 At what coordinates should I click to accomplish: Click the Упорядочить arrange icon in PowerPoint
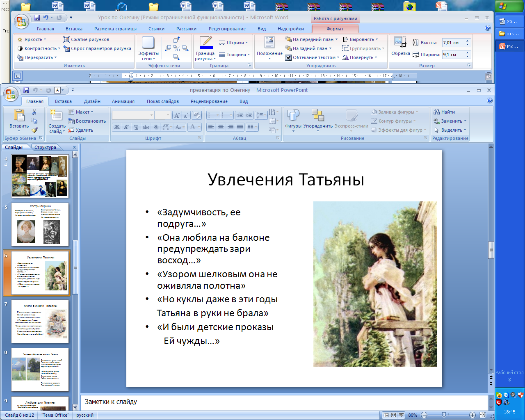tap(318, 115)
